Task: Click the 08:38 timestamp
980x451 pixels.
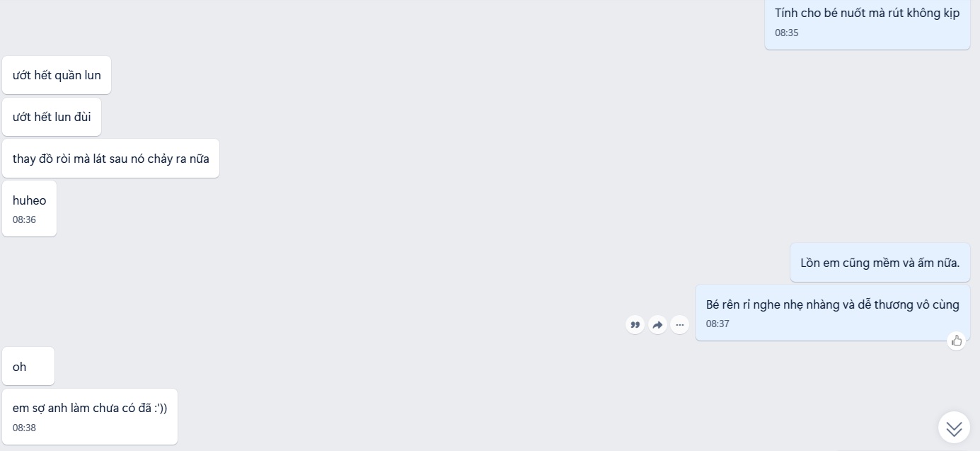Action: click(24, 428)
